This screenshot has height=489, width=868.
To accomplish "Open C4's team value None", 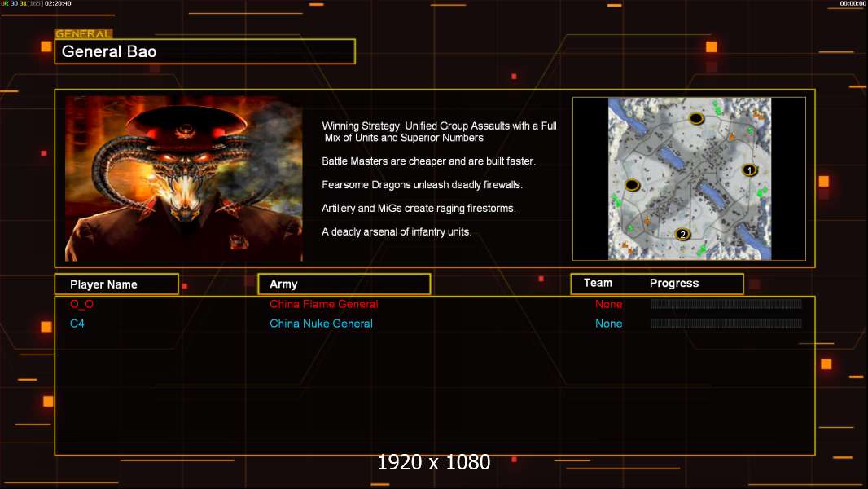I will click(608, 324).
